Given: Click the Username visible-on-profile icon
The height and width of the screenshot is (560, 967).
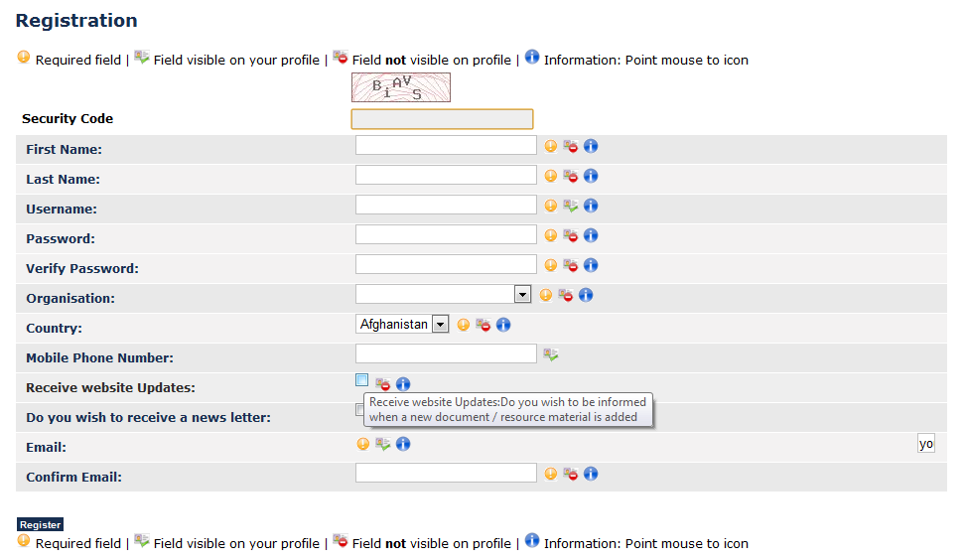Looking at the screenshot, I should point(571,206).
